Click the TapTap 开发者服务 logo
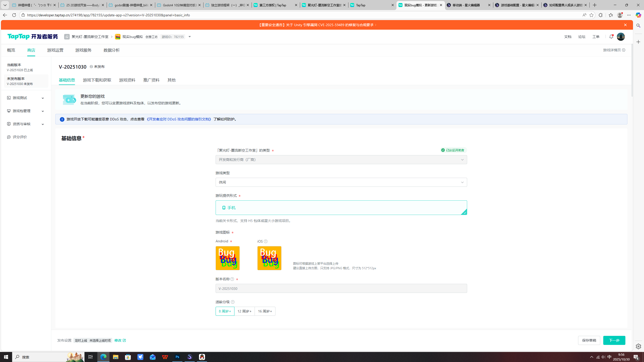 [x=33, y=37]
